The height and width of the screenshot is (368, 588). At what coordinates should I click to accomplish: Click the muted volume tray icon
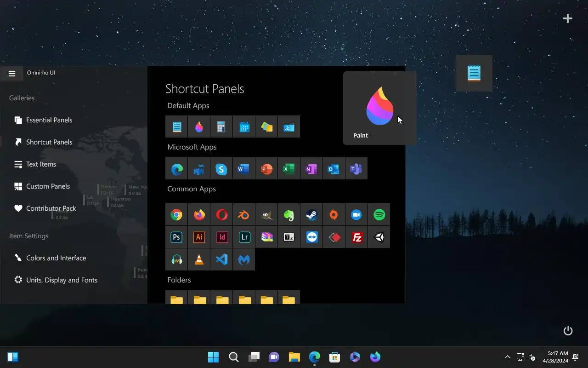(x=532, y=357)
